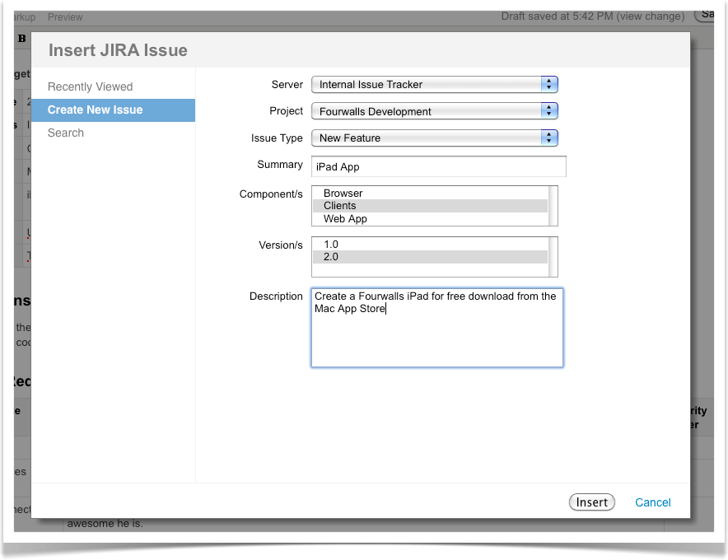Select the Browser component
Image resolution: width=728 pixels, height=560 pixels.
point(431,194)
